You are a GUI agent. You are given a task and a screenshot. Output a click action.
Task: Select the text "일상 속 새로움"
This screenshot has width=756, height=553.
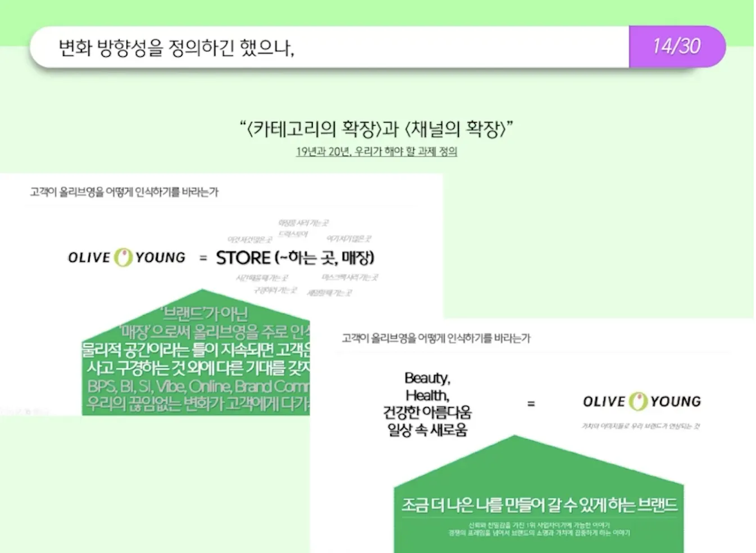coord(427,430)
